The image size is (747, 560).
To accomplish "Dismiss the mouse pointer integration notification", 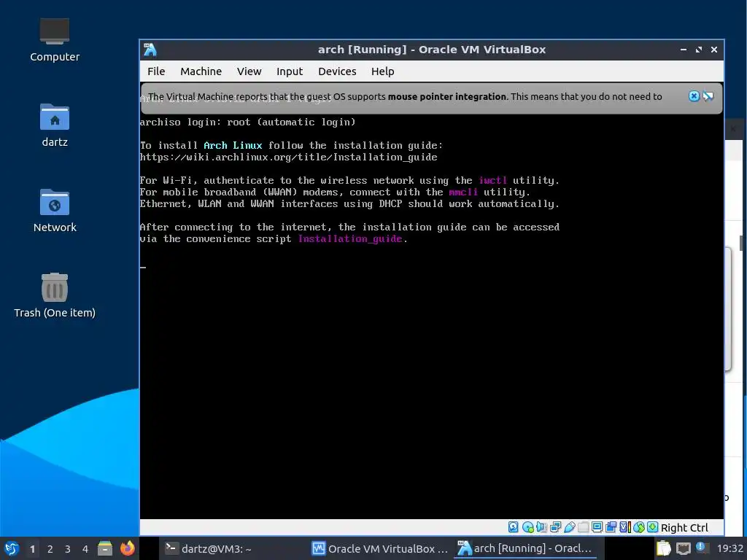I will pos(694,96).
